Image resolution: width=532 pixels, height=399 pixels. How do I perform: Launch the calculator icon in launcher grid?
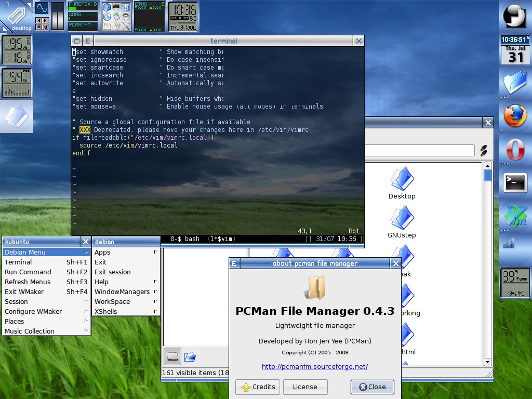tap(116, 17)
